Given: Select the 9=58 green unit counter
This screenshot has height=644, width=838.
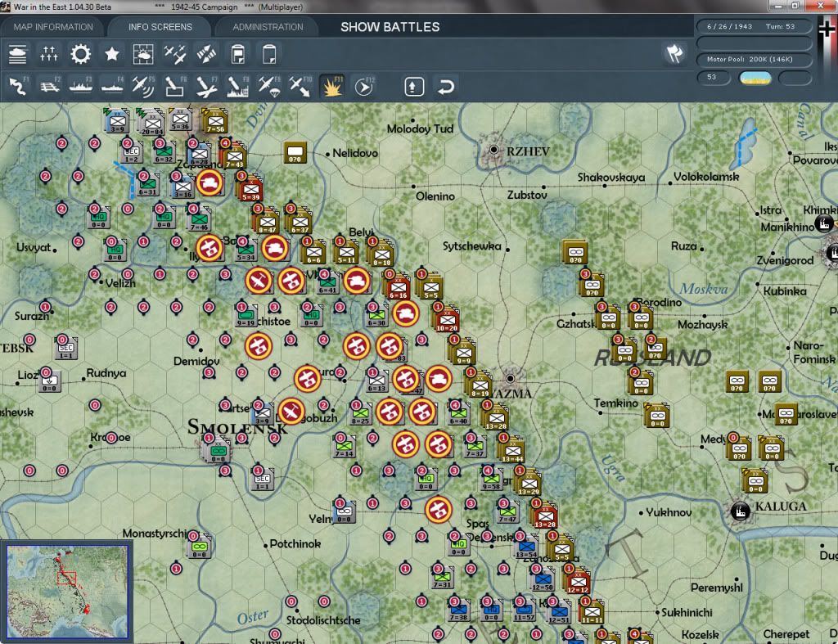Looking at the screenshot, I should click(x=492, y=480).
